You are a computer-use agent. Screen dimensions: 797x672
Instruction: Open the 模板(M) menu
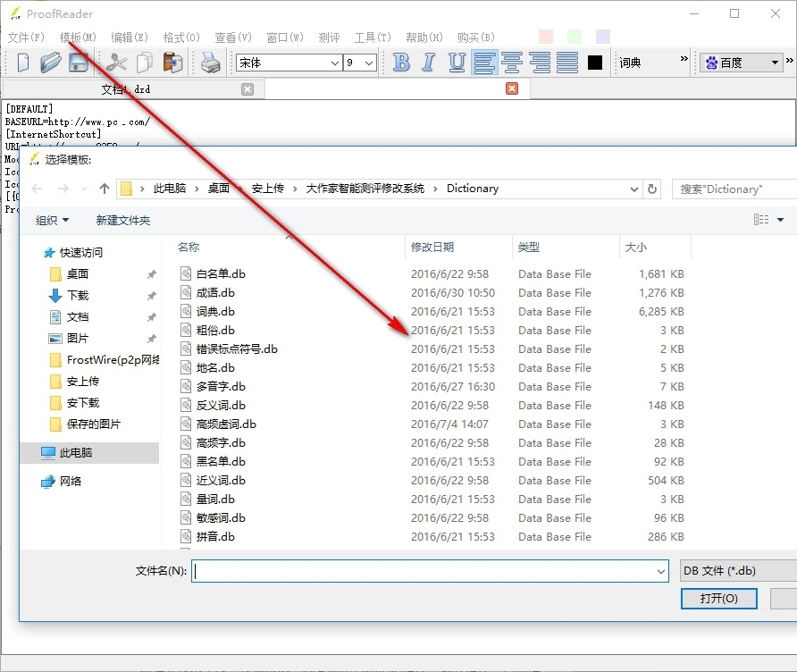(x=78, y=38)
